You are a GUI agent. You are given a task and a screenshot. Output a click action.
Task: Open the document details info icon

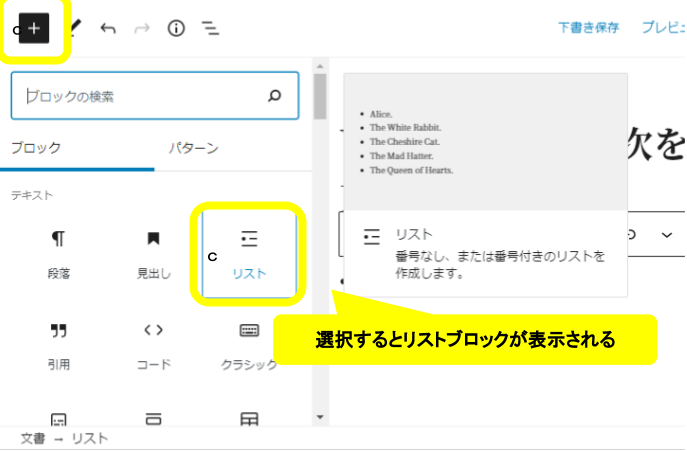(x=176, y=29)
